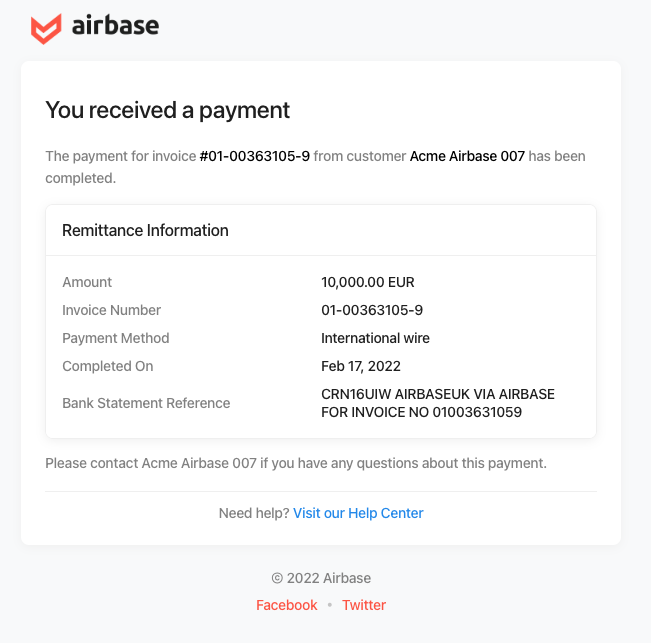Select the CRN16UIW bank statement reference text

[438, 403]
